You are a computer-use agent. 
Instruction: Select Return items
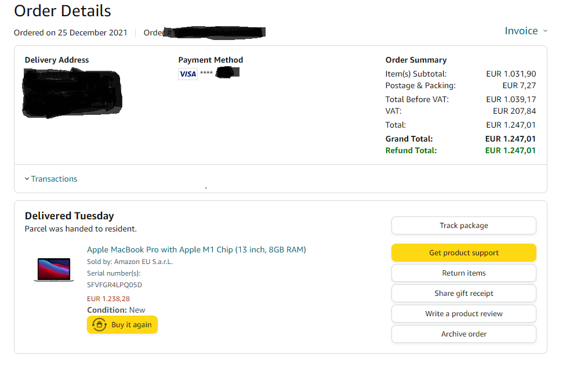[x=463, y=273]
